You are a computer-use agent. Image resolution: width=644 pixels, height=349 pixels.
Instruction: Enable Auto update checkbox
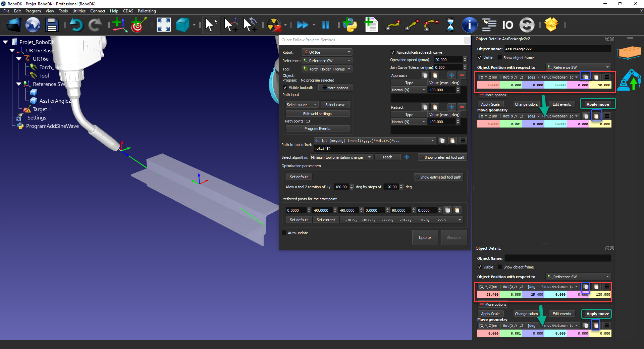coord(284,233)
